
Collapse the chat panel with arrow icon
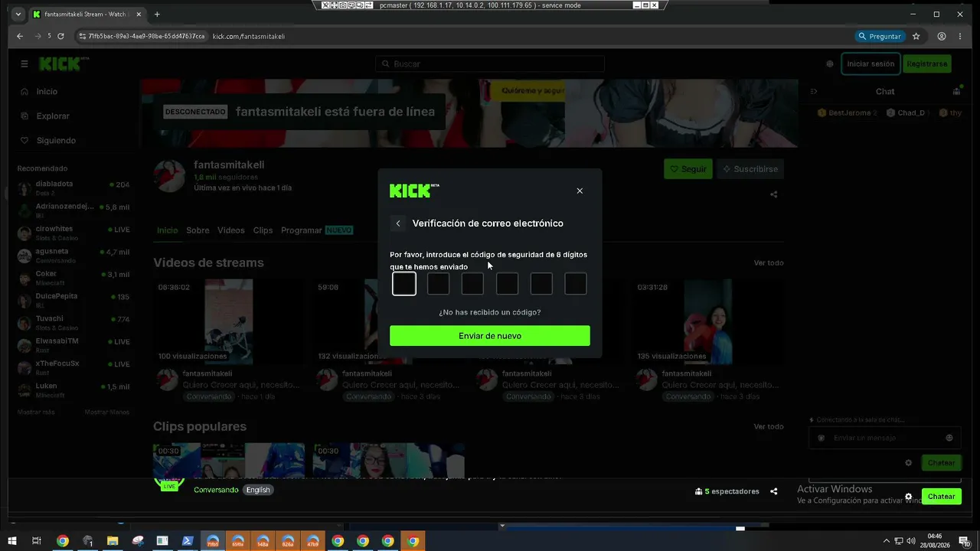pos(814,92)
